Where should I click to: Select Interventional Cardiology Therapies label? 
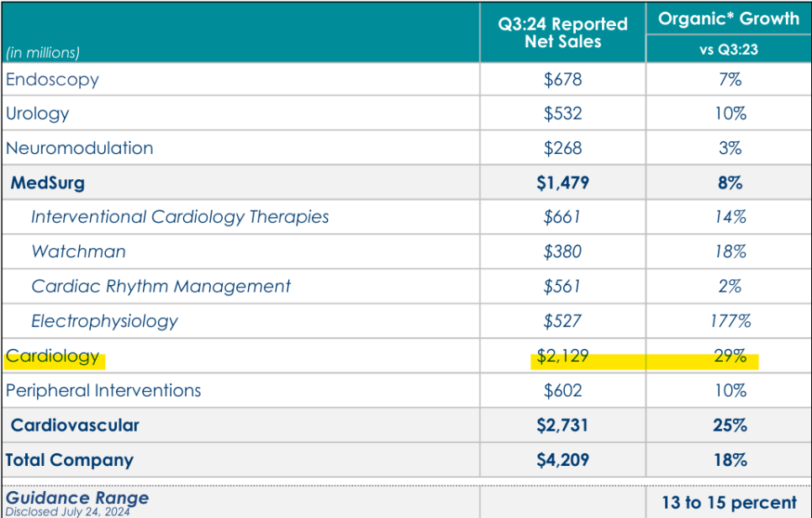click(x=180, y=217)
